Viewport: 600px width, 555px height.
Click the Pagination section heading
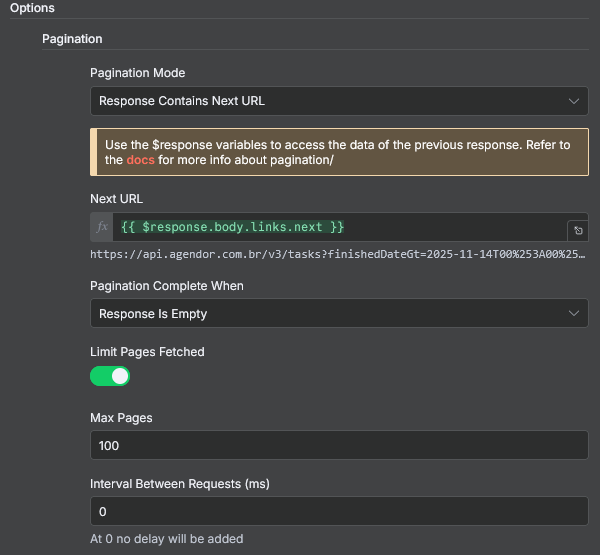tap(72, 39)
